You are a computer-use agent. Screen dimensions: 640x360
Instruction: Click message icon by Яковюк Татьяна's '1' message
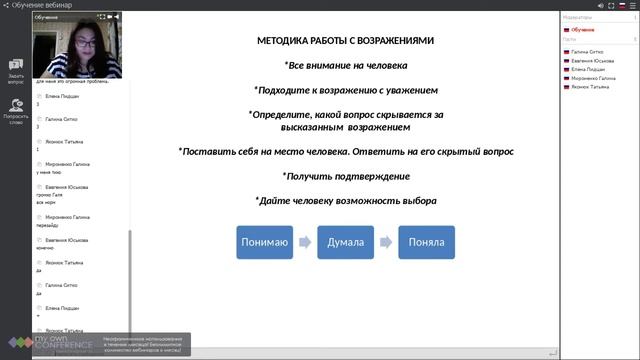coord(40,142)
